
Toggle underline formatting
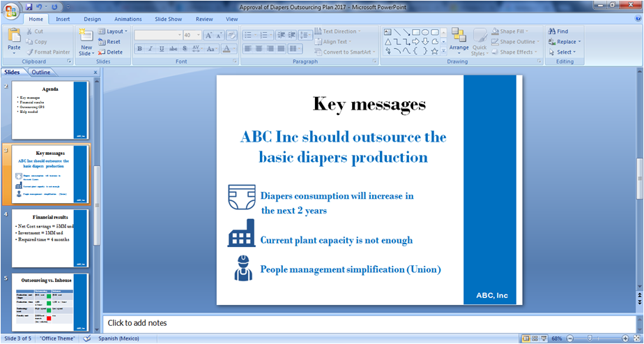[x=162, y=49]
